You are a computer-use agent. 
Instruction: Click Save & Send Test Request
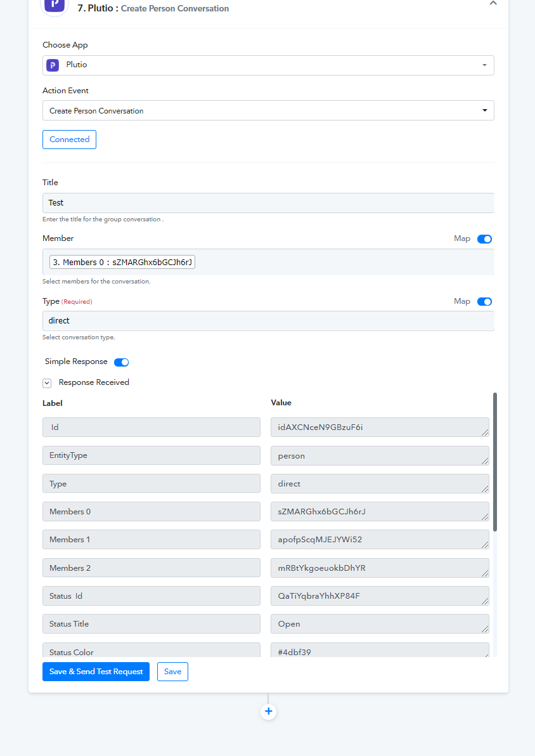pos(96,672)
